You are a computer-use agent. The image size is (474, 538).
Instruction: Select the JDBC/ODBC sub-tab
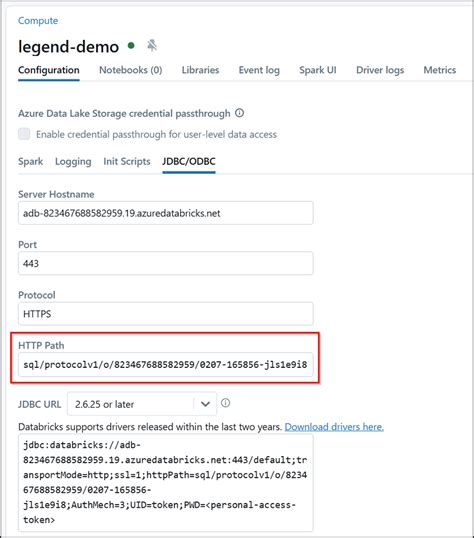pyautogui.click(x=189, y=161)
